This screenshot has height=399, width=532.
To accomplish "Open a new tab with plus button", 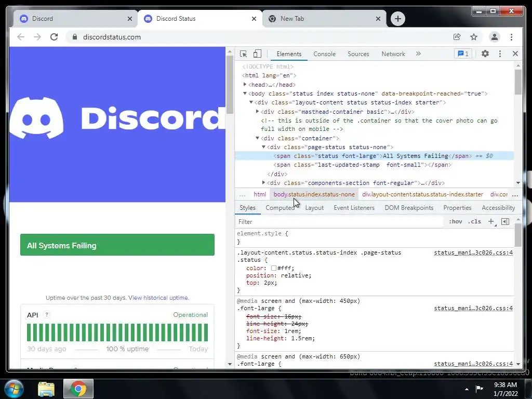I will pyautogui.click(x=397, y=19).
